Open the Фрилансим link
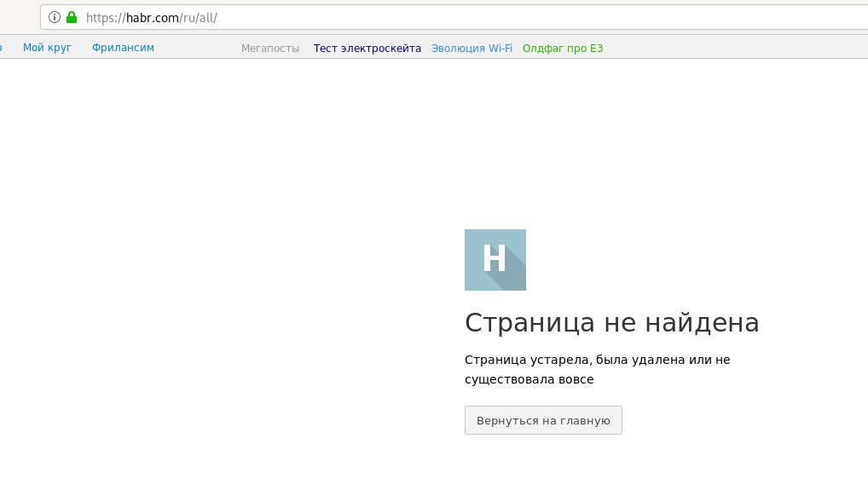The width and height of the screenshot is (868, 479). 123,48
